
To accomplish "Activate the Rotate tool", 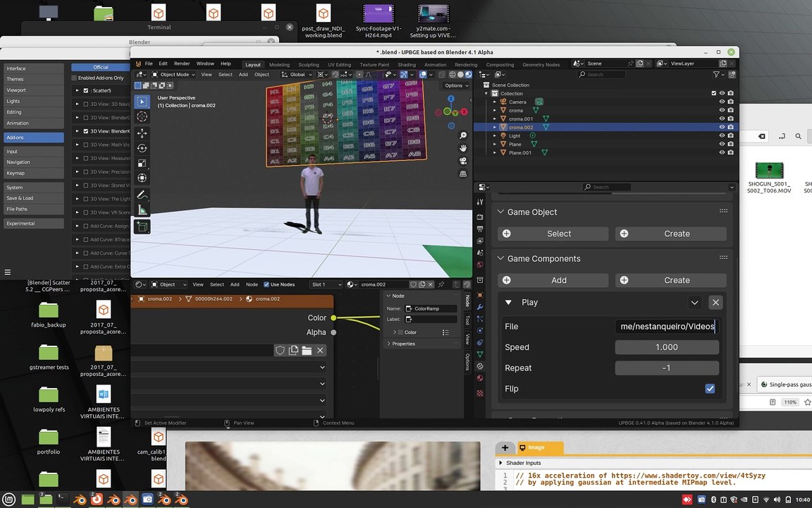I will tap(142, 148).
